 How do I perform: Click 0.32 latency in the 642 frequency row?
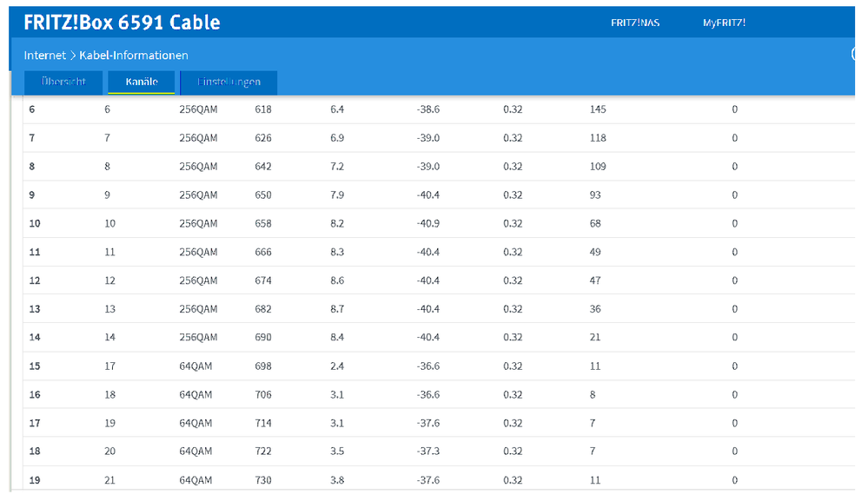click(513, 167)
